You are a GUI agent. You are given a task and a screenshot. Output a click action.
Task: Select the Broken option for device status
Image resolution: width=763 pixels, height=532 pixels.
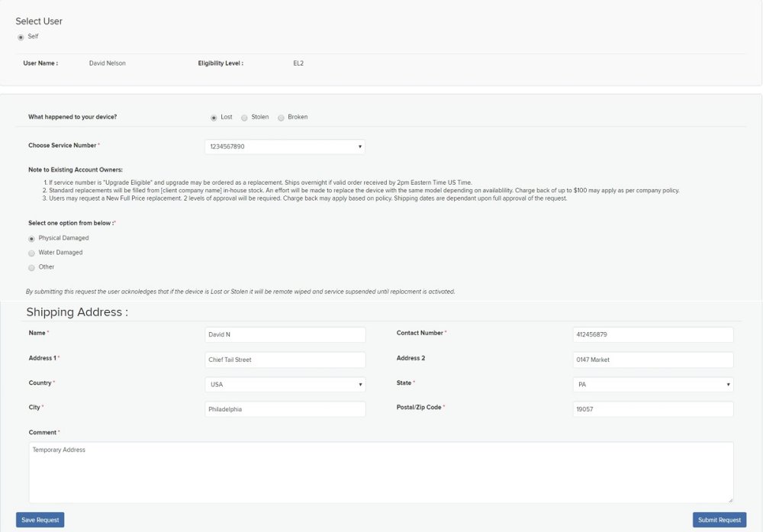point(282,117)
